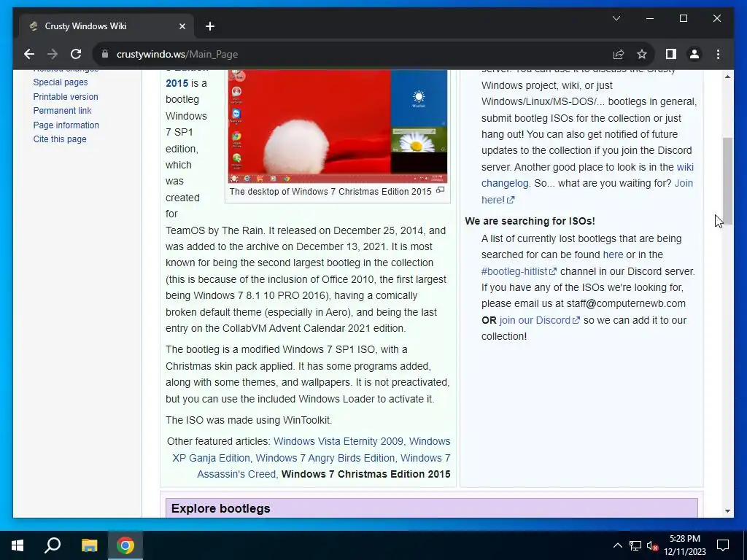Open Chrome's three-dot menu
This screenshot has height=560, width=747.
click(718, 54)
